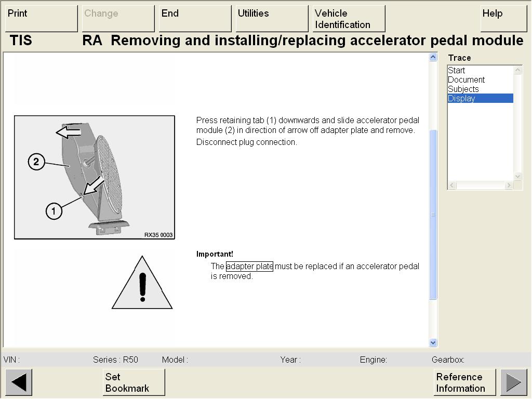Click the accelerator pedal module illustration

[x=95, y=177]
